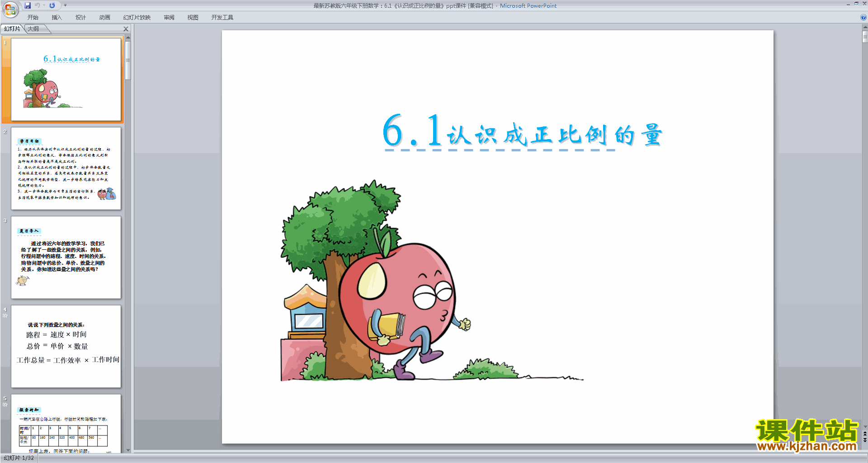Switch to the 大纲 pane tab
Image resolution: width=868 pixels, height=463 pixels.
[x=33, y=29]
